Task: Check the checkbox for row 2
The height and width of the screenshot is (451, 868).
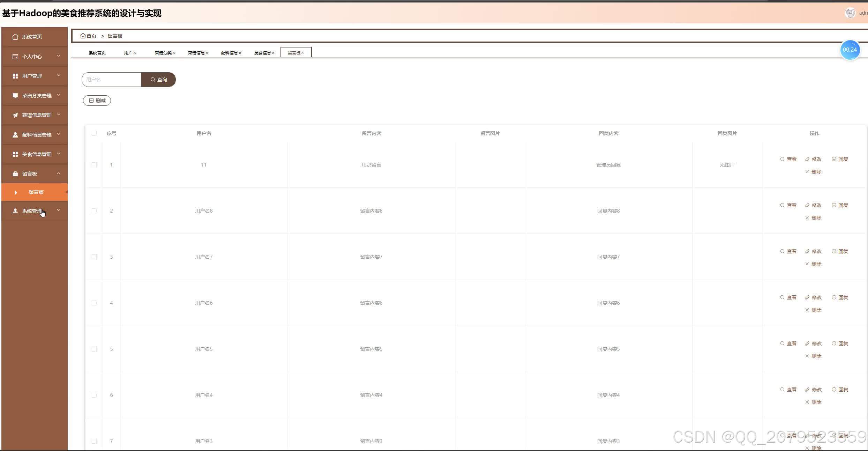Action: [94, 211]
